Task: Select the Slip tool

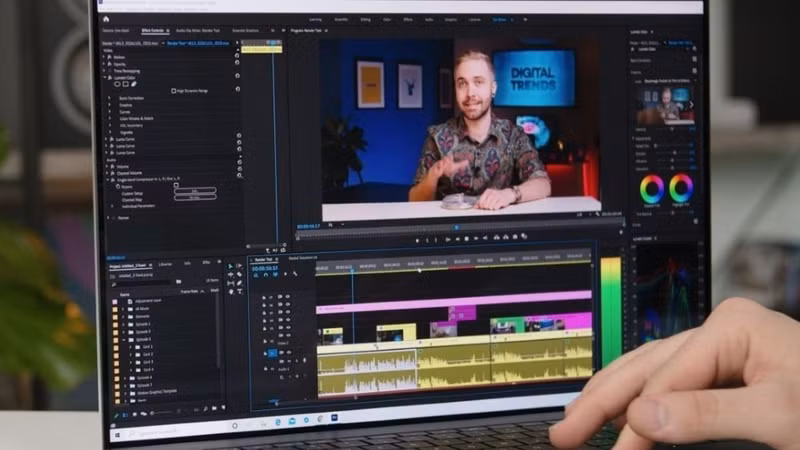Action: pos(231,283)
